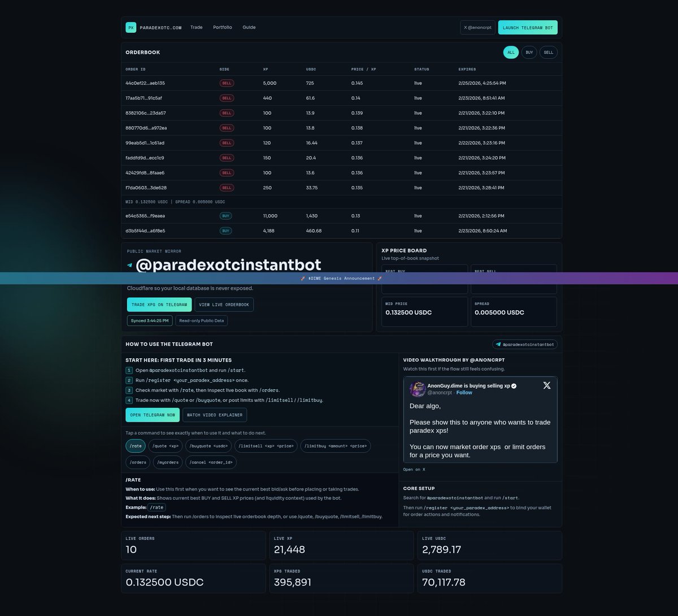
Task: Click step 4 number icon
Action: tap(129, 400)
